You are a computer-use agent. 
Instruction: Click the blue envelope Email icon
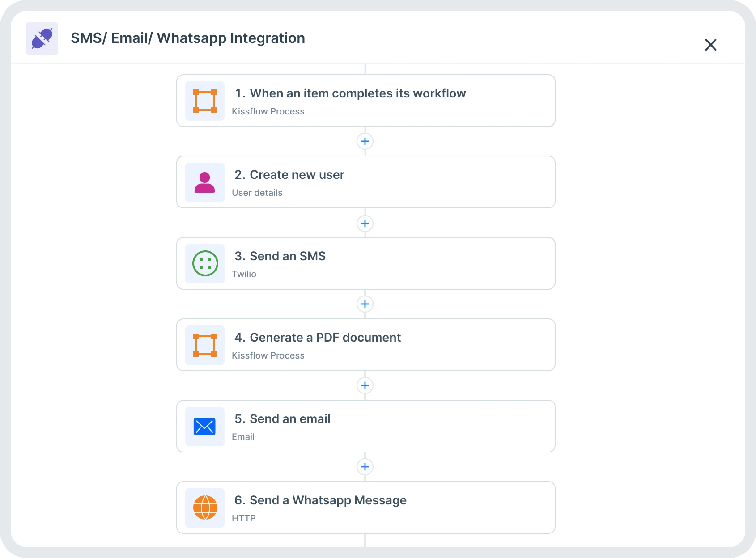click(x=205, y=427)
